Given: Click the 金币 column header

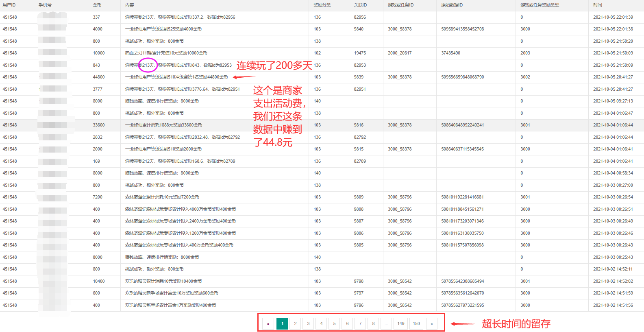Looking at the screenshot, I should click(97, 5).
